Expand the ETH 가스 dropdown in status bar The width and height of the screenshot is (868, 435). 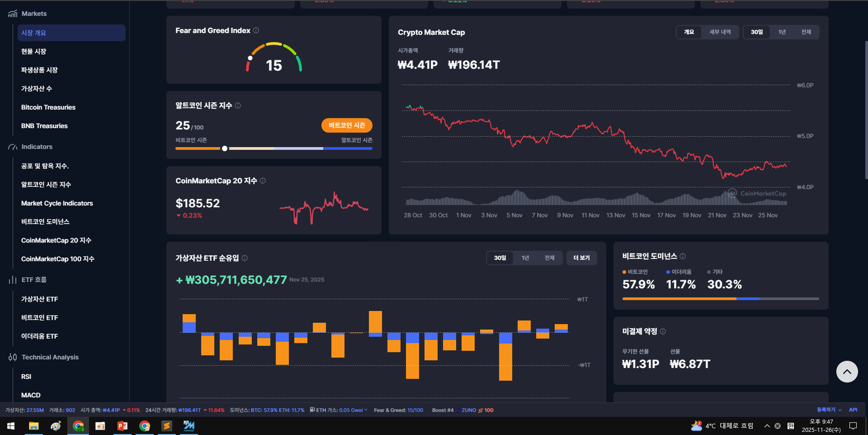[x=366, y=410]
